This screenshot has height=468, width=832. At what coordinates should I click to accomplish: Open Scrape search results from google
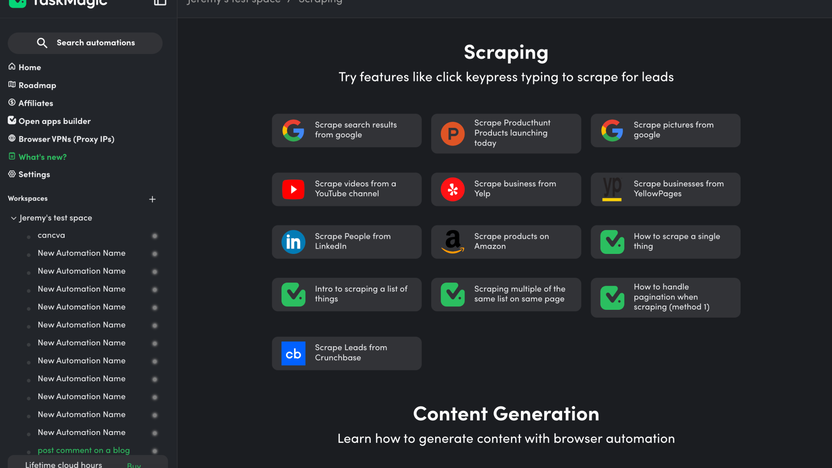pyautogui.click(x=346, y=131)
